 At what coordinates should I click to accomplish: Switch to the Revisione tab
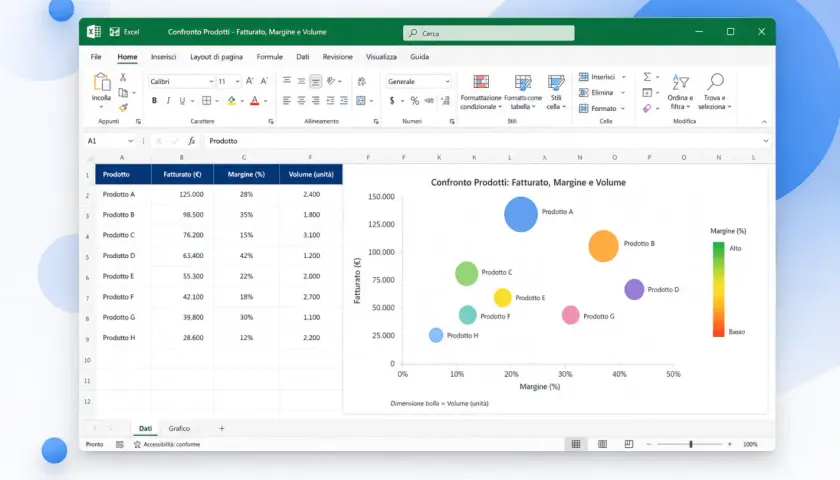click(x=338, y=57)
